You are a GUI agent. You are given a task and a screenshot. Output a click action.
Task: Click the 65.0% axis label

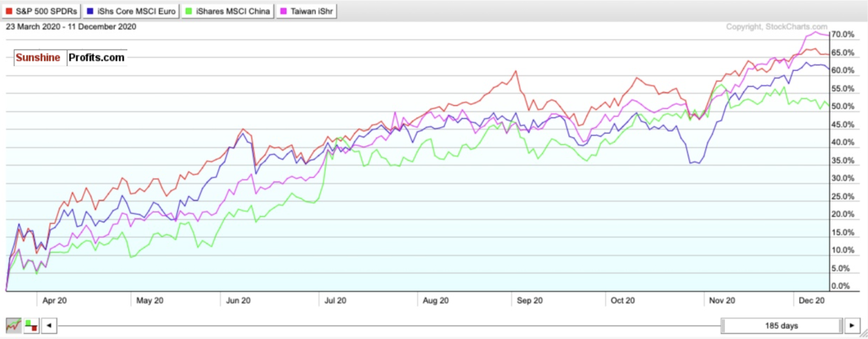843,53
